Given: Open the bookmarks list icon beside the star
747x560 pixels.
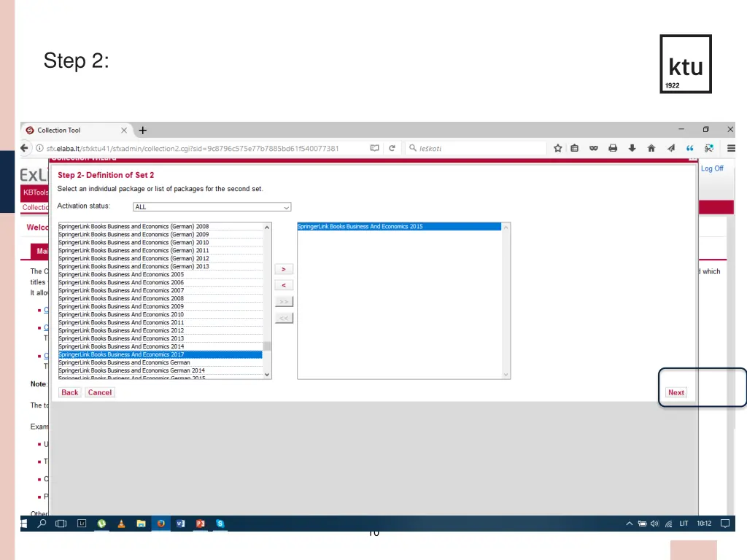Looking at the screenshot, I should (575, 148).
